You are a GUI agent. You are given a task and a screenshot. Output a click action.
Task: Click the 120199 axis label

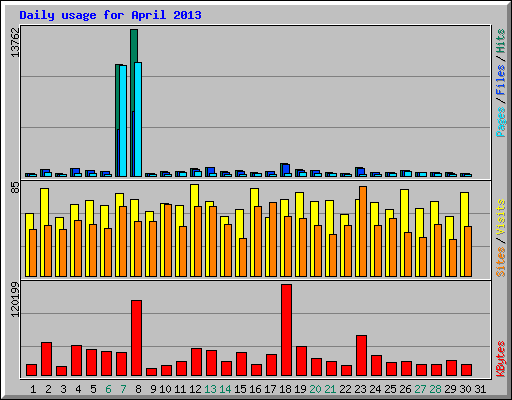15,299
